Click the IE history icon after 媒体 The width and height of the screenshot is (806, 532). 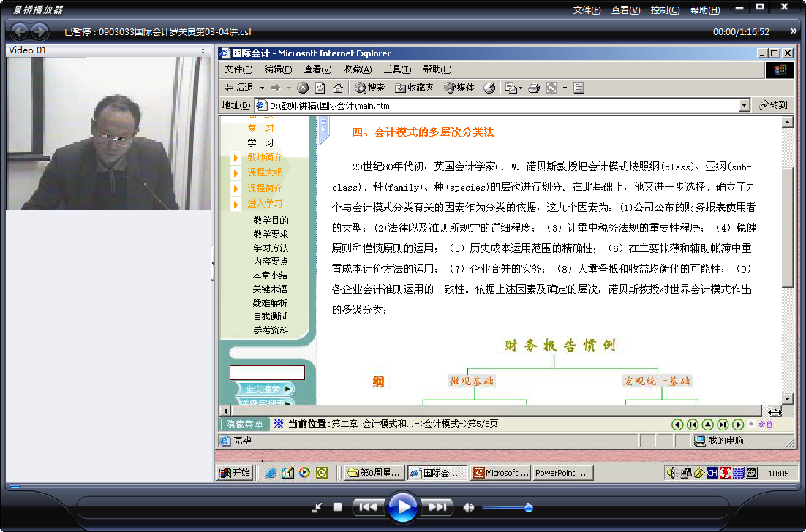(489, 88)
